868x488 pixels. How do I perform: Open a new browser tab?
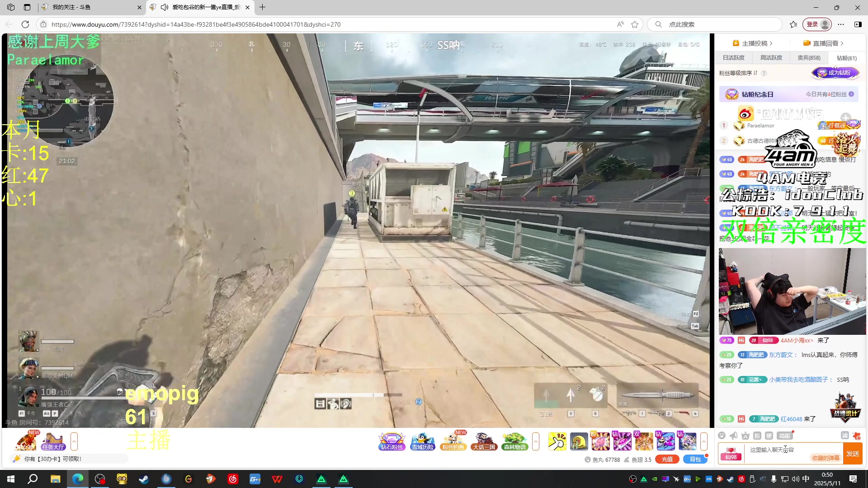tap(263, 7)
